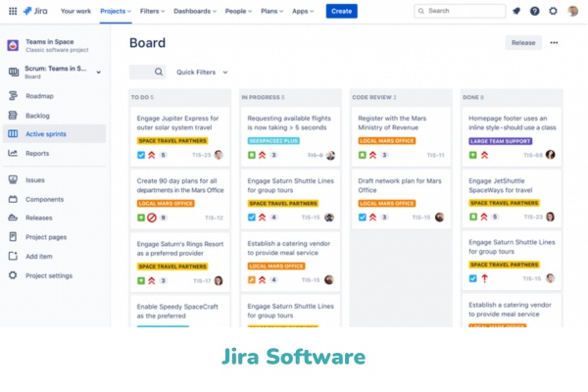
Task: Click the checkbox icon on TIS-25 card
Action: (x=141, y=155)
